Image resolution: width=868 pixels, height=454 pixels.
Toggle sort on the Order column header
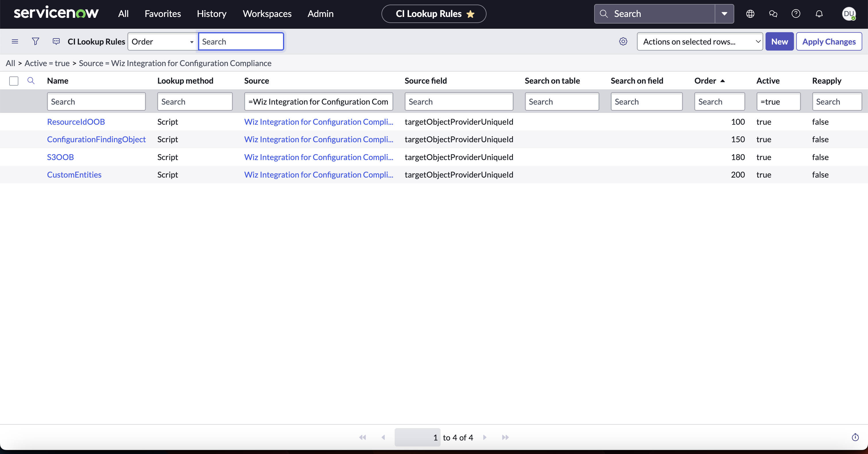point(705,81)
